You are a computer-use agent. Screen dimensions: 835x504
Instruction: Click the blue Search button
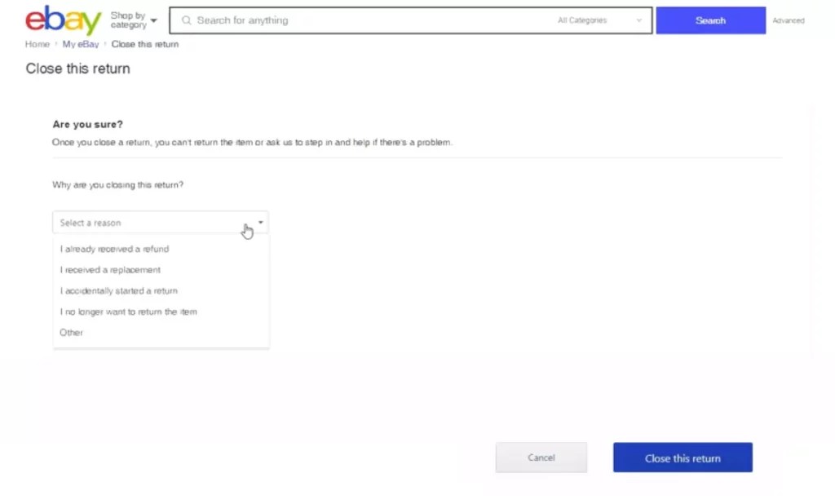click(x=709, y=20)
